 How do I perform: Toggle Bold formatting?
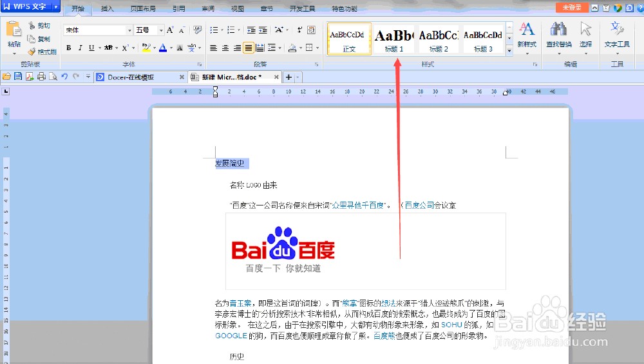pyautogui.click(x=69, y=48)
